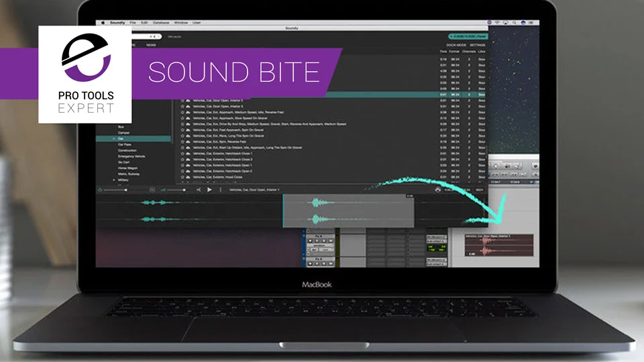Star the Approach, Slow Speed On Gravel sound
This screenshot has height=362, width=644.
click(x=182, y=118)
